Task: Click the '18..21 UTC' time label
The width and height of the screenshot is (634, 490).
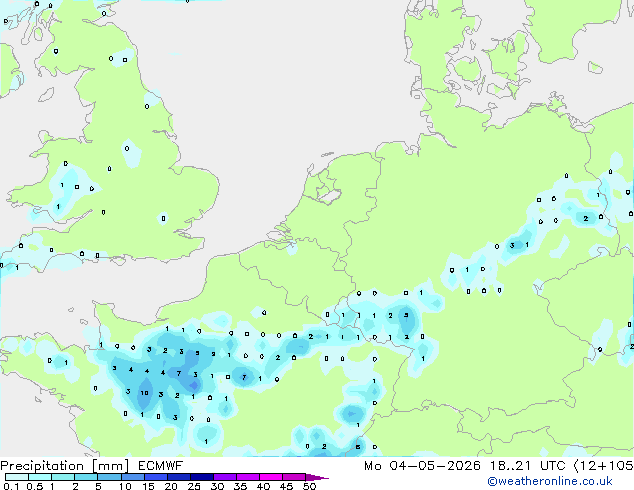Action: click(x=527, y=466)
